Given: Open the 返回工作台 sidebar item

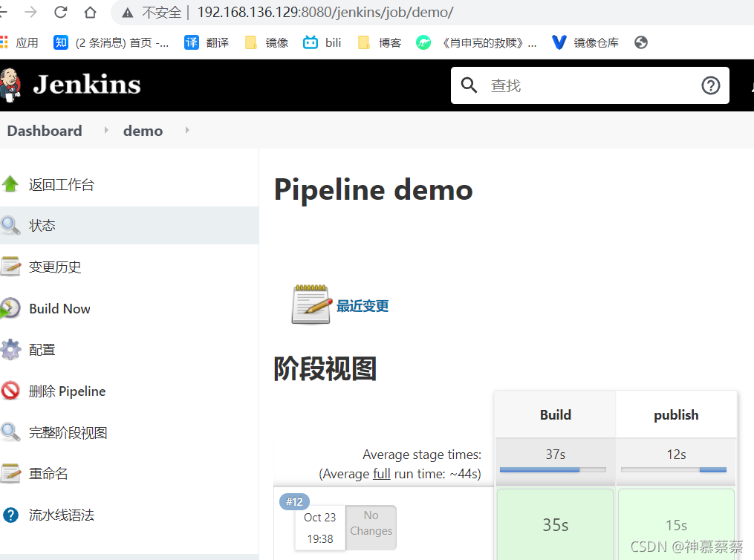Looking at the screenshot, I should click(62, 185).
